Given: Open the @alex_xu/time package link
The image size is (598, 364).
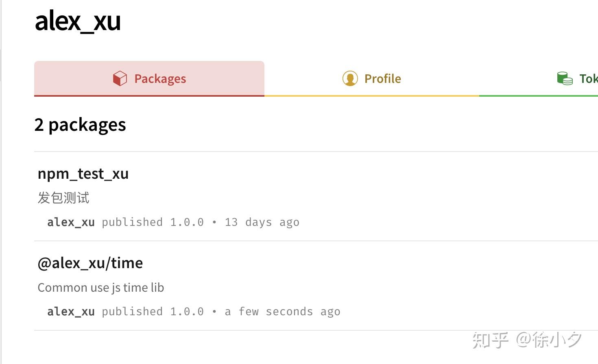Looking at the screenshot, I should click(x=90, y=263).
